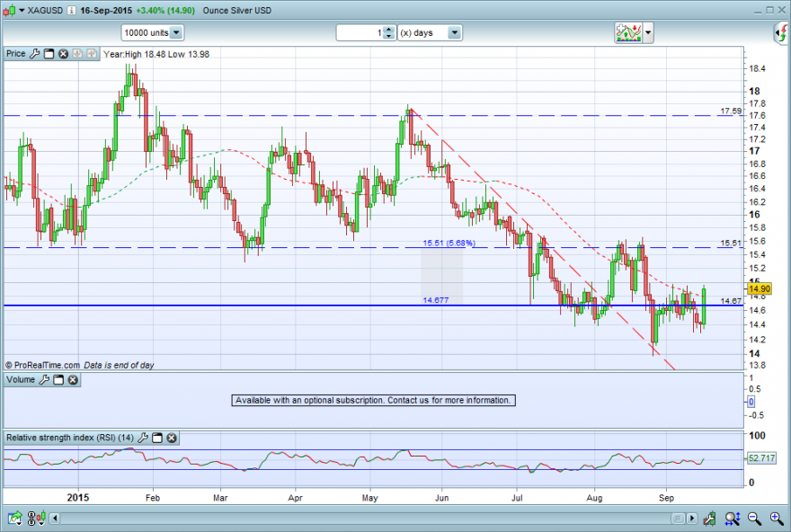Close the Relative strength index panel
The width and height of the screenshot is (791, 532).
[x=172, y=438]
